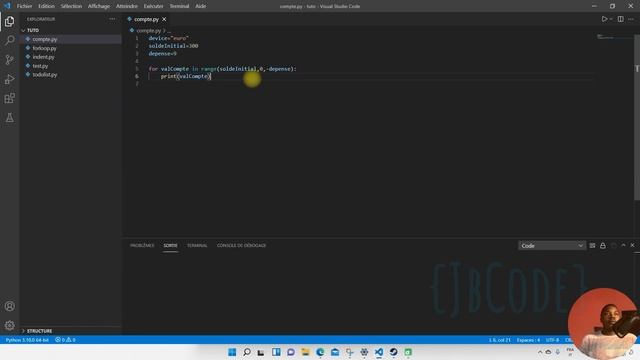
Task: Clear the output panel
Action: click(x=592, y=246)
